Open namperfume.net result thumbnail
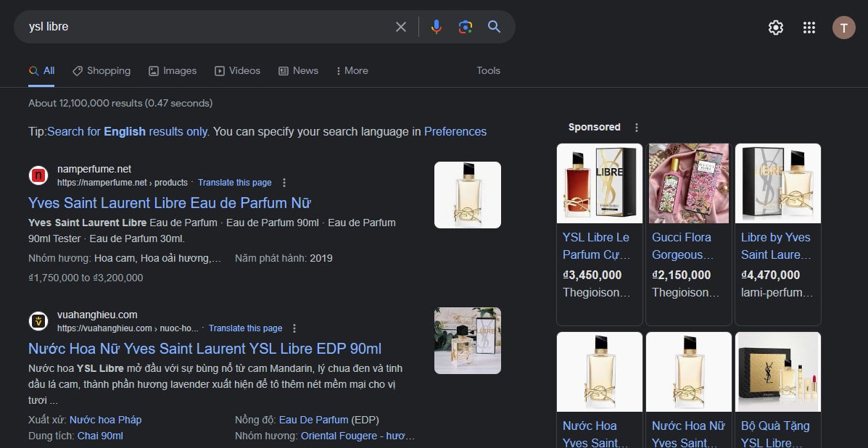 [467, 195]
